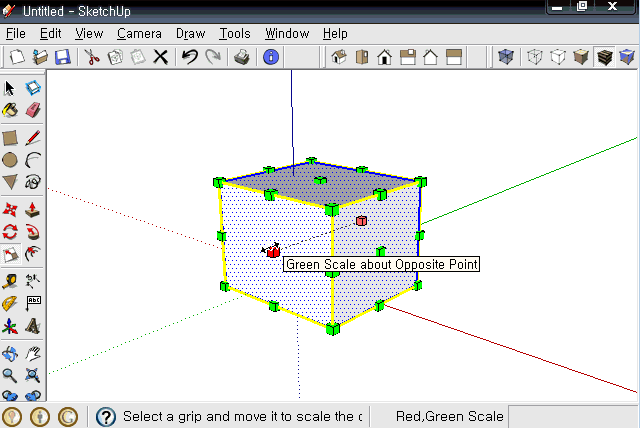Open the Draw menu

click(x=190, y=33)
